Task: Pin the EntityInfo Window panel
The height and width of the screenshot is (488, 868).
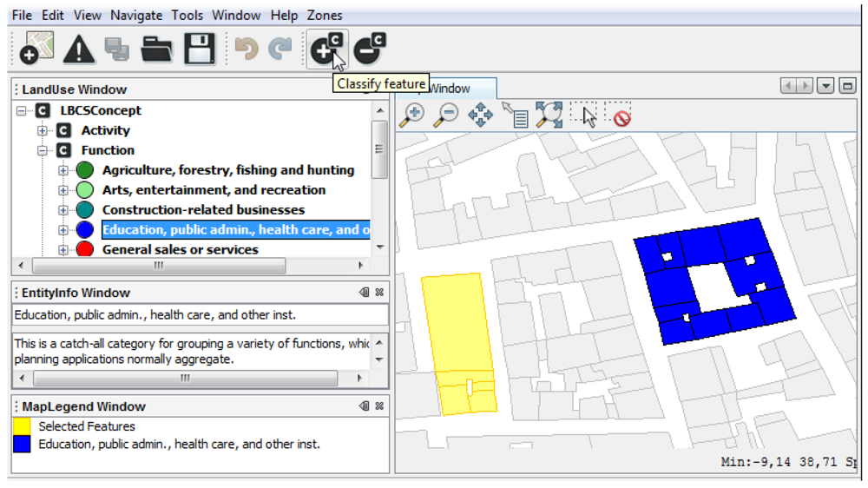Action: [364, 292]
